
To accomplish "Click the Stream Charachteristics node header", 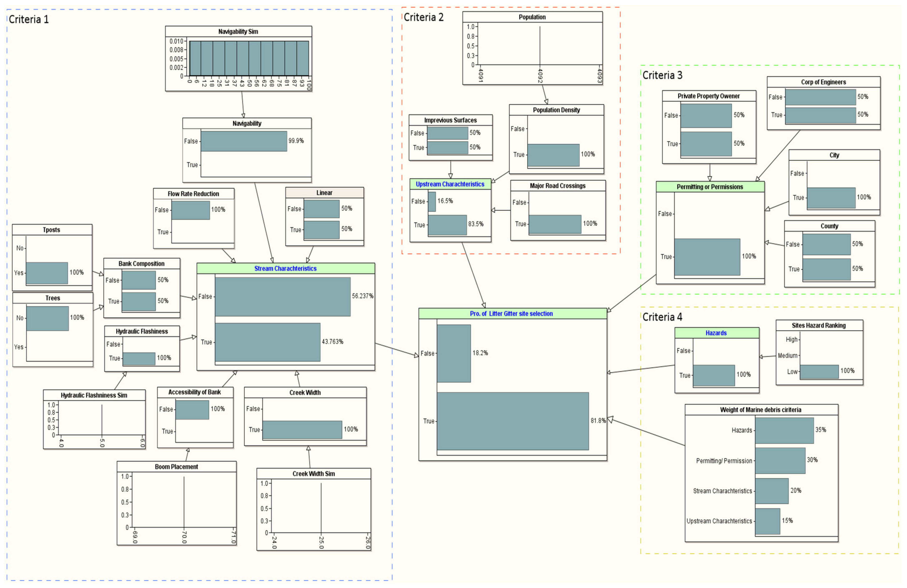I will [286, 268].
